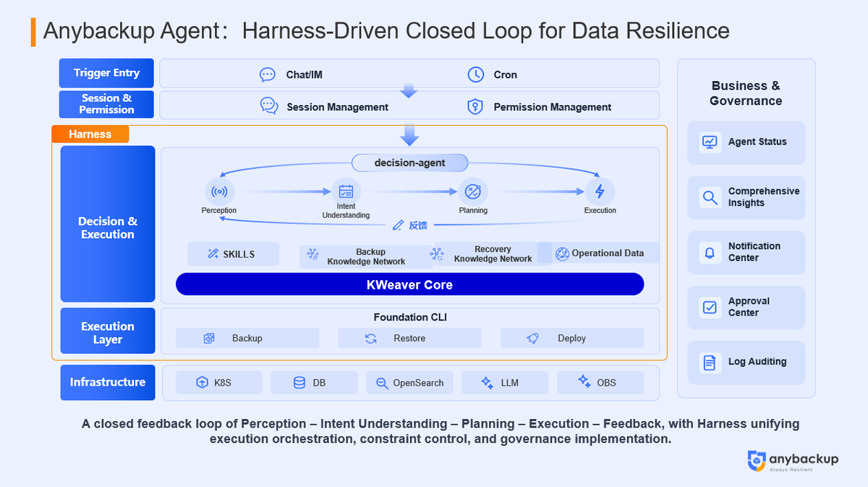Click the DB database icon
The image size is (868, 487).
click(299, 382)
